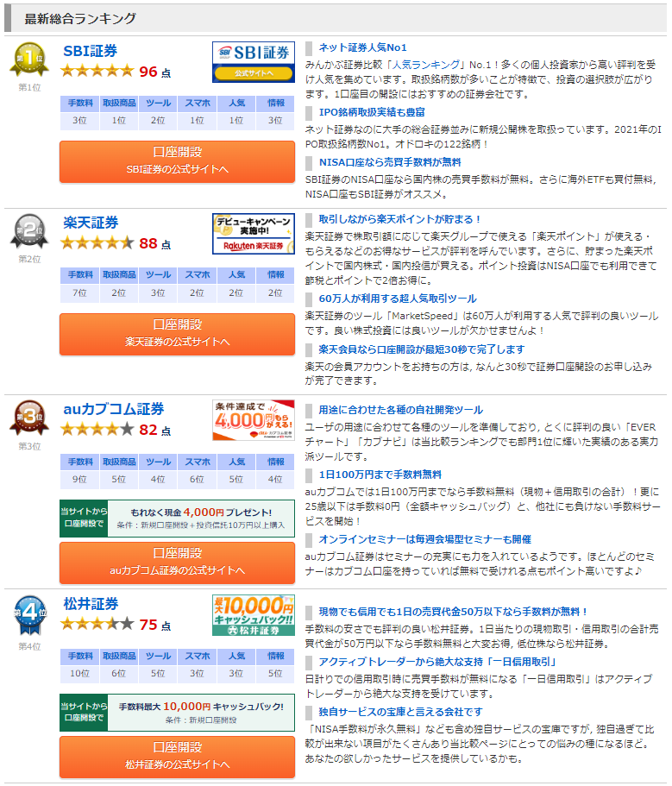Open 独自サービスの宝庫と言える会社です link

click(401, 713)
